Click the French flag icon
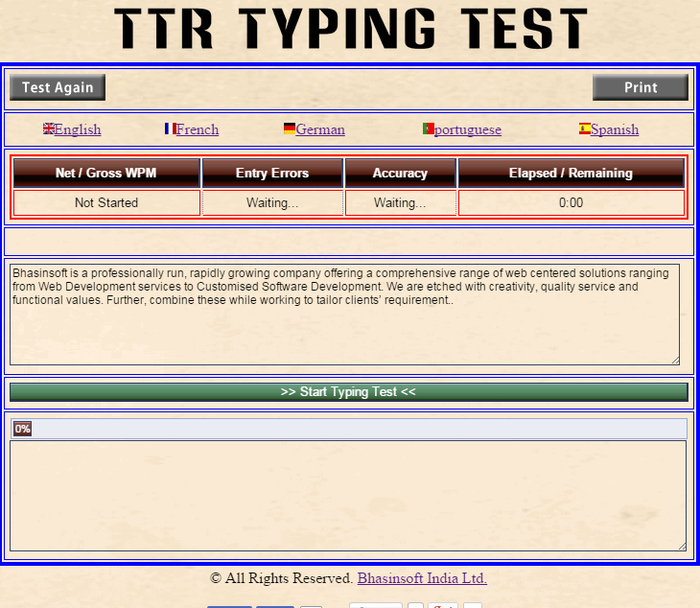The width and height of the screenshot is (700, 608). click(170, 129)
